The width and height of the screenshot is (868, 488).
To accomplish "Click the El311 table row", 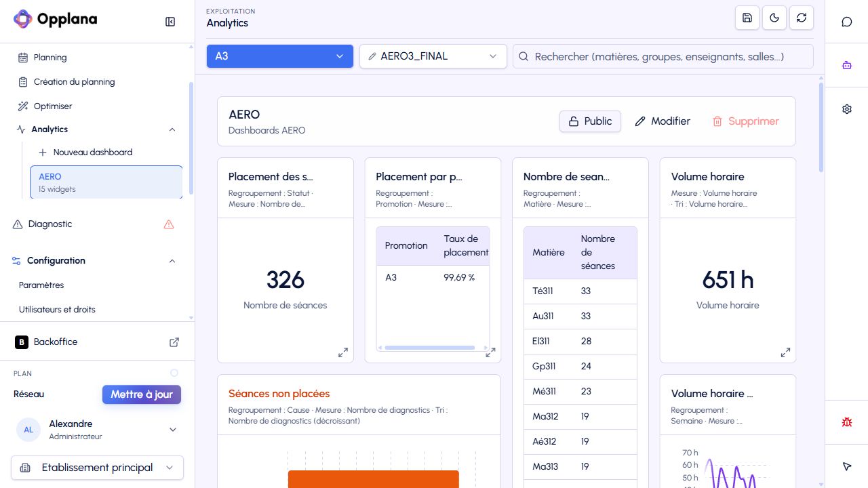I will (x=580, y=342).
